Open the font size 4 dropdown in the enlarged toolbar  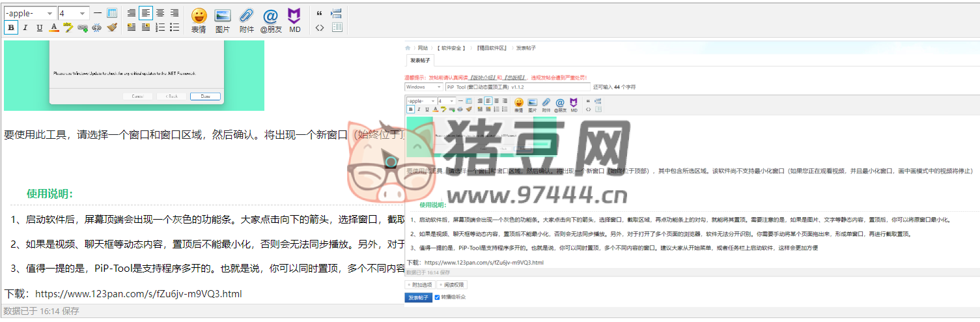point(74,13)
